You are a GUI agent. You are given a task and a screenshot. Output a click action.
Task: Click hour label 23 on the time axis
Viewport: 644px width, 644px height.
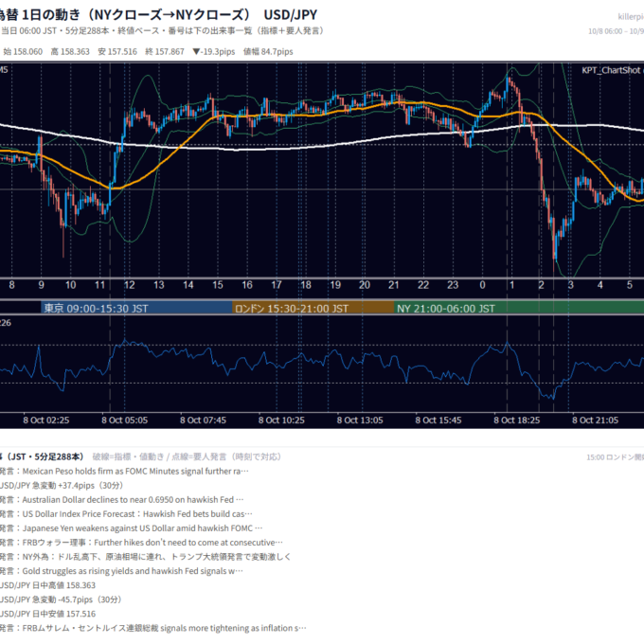pos(453,285)
